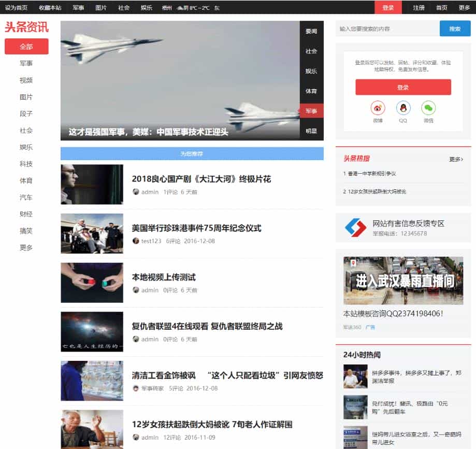Click the blue 搜索 button
476x449 pixels.
tap(455, 29)
